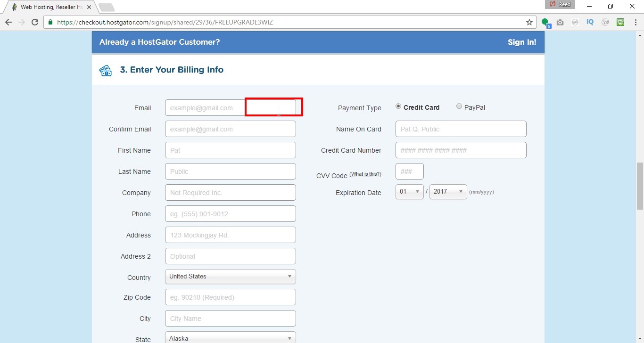
Task: Click the camera extension icon
Action: coord(560,22)
